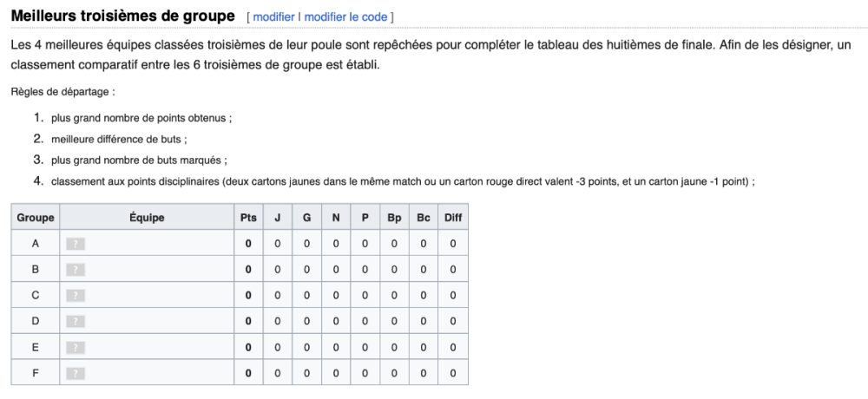Click the placeholder flag icon in Group F row
This screenshot has width=868, height=399.
coord(76,373)
